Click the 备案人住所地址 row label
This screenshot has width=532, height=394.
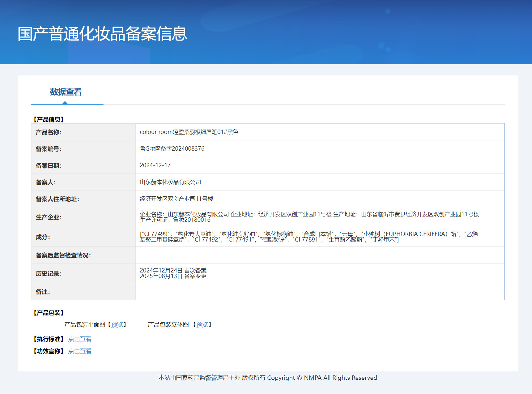tap(57, 199)
